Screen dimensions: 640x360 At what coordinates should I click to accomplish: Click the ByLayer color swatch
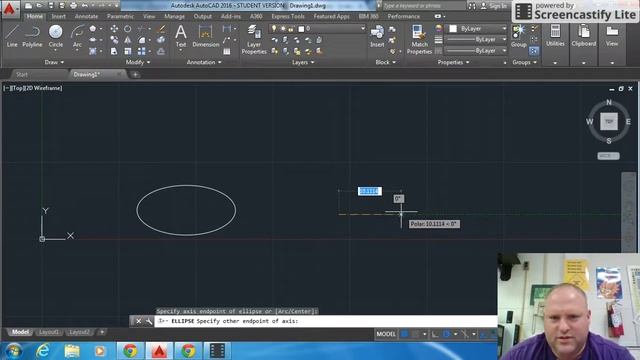(453, 29)
